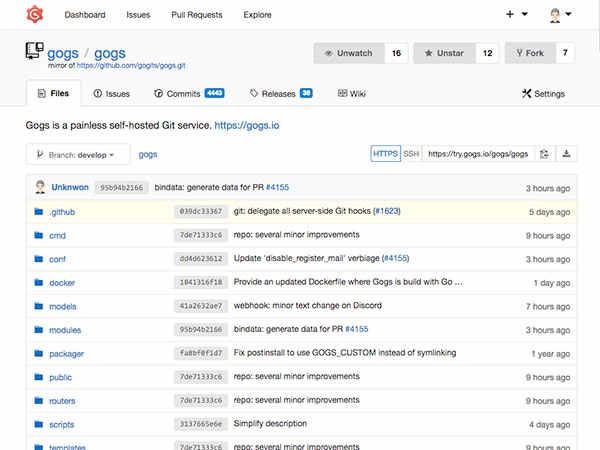Open commit 41a2632ae7 in models row
The height and width of the screenshot is (450, 600).
click(x=201, y=306)
